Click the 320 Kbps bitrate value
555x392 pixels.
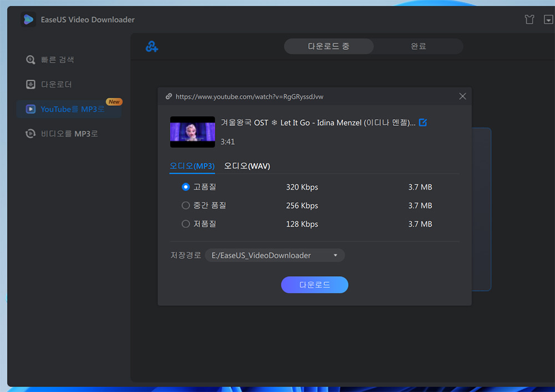coord(302,187)
